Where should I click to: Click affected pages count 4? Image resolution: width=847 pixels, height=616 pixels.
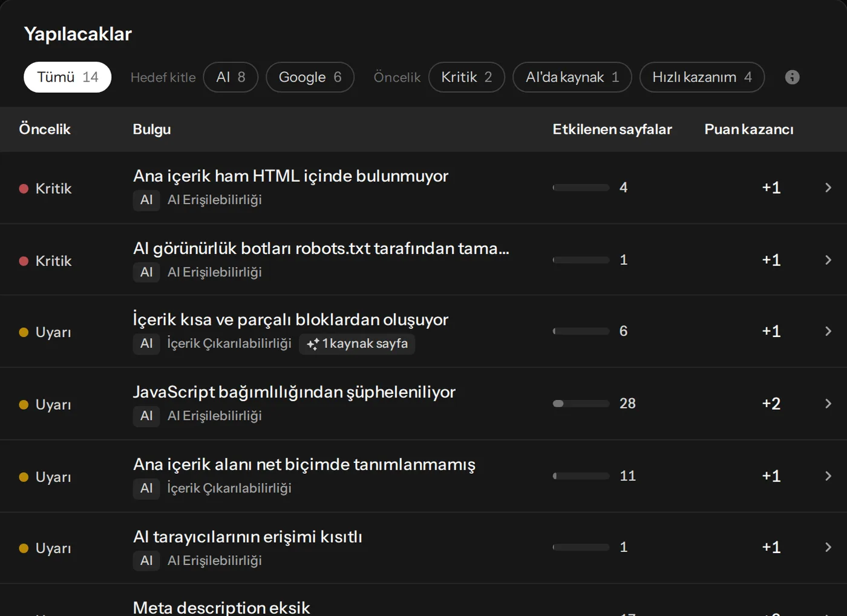tap(623, 188)
